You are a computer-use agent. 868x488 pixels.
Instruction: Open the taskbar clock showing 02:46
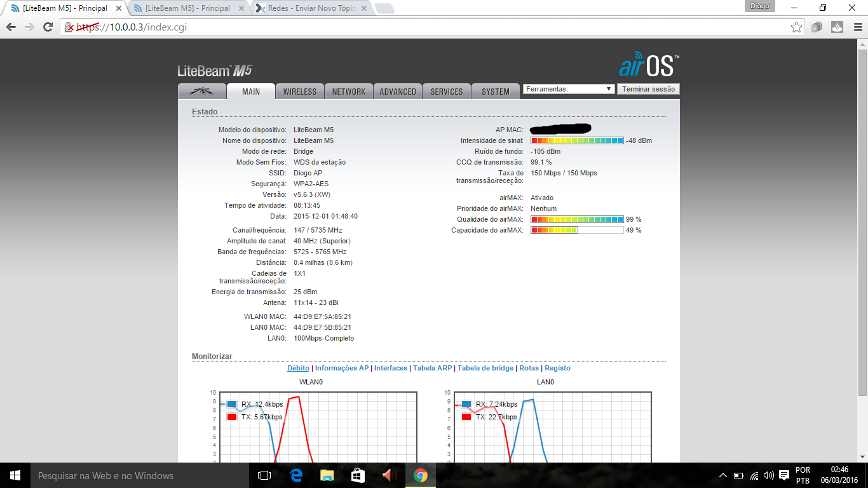coord(839,475)
